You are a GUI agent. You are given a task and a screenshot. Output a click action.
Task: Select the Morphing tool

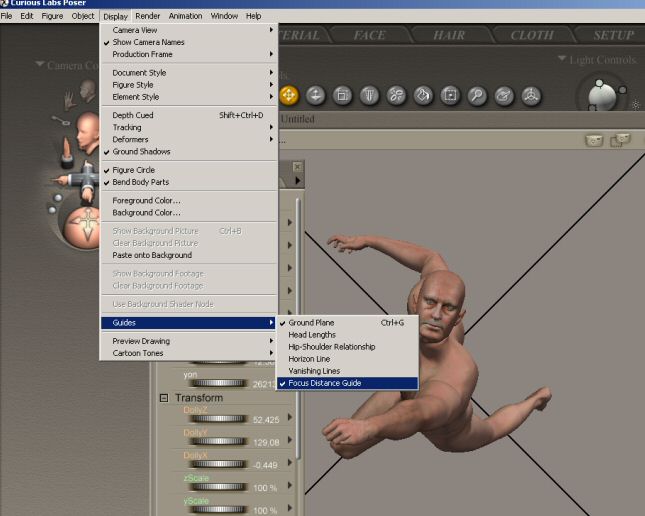pos(504,95)
